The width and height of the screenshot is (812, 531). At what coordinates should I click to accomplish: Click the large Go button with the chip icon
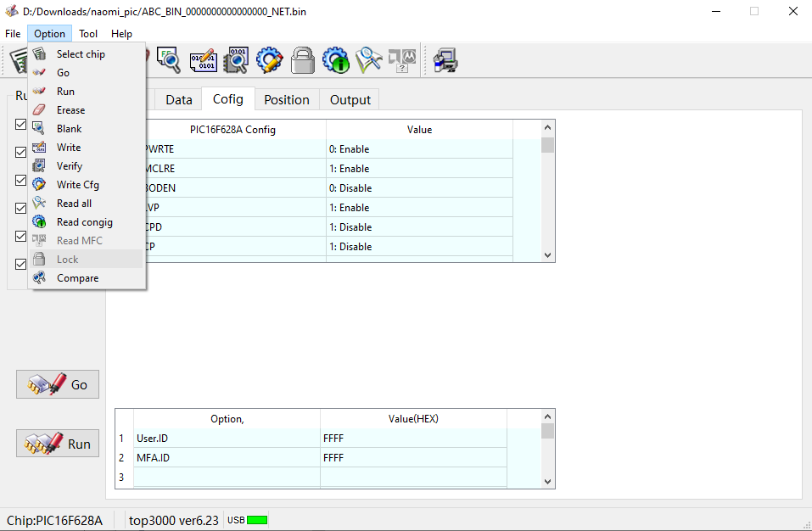58,384
